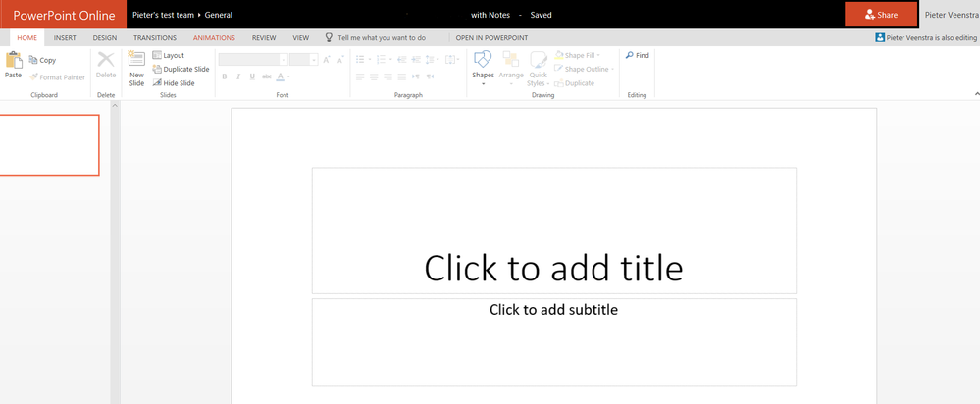This screenshot has width=980, height=404.
Task: Switch to the INSERT ribbon tab
Action: [x=65, y=38]
